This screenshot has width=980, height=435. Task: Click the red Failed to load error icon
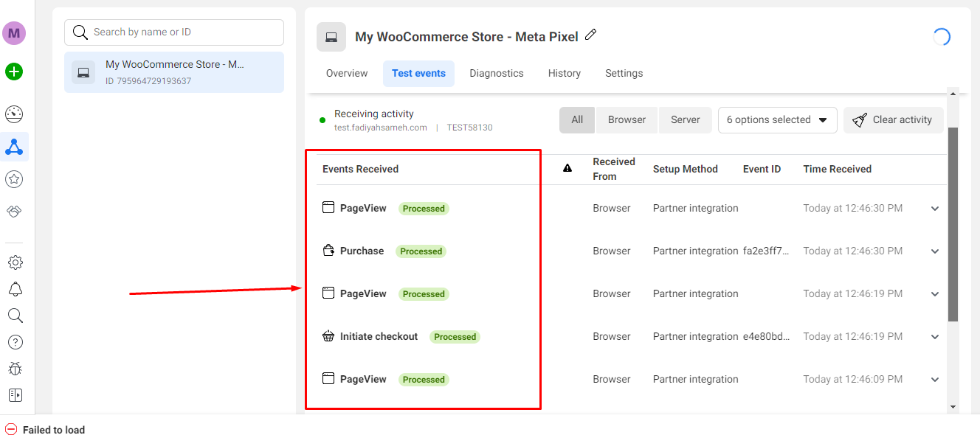tap(11, 429)
